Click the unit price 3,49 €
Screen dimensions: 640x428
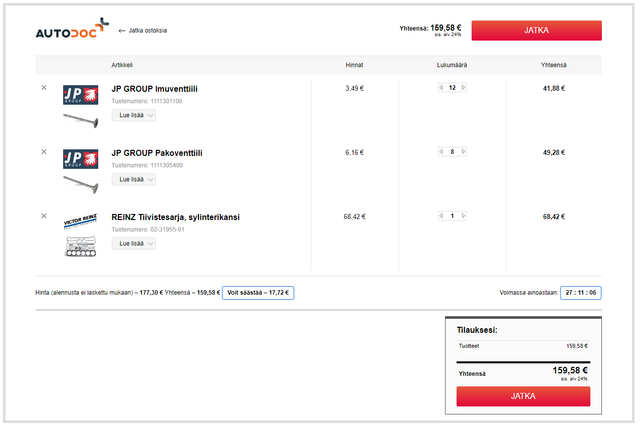[354, 88]
